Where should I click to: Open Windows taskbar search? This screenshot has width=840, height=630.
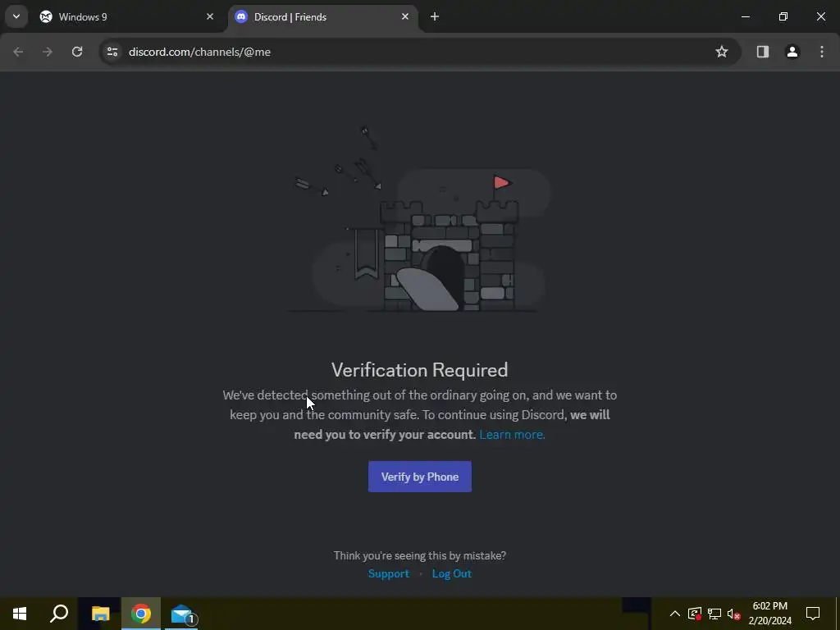coord(59,614)
